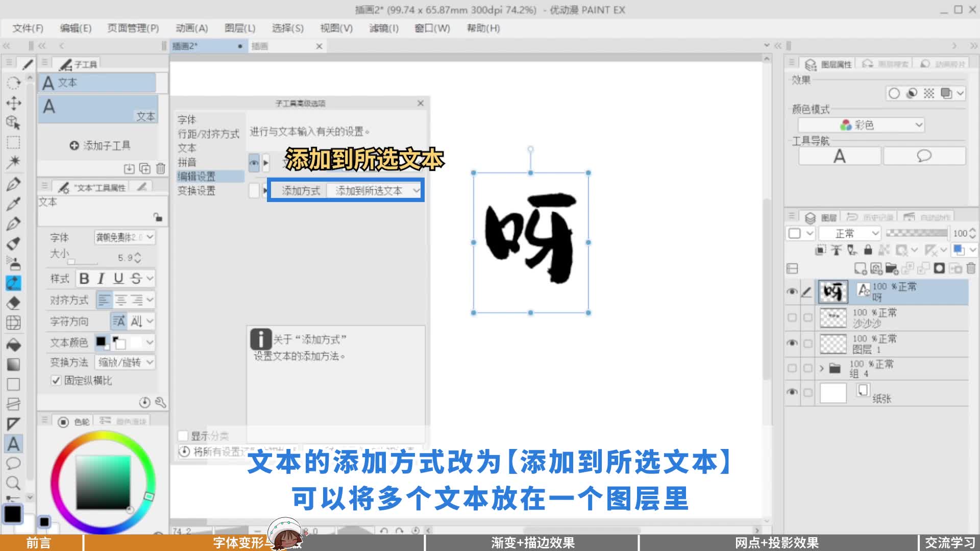Open the layer blend mode 正常 dropdown

pyautogui.click(x=850, y=234)
